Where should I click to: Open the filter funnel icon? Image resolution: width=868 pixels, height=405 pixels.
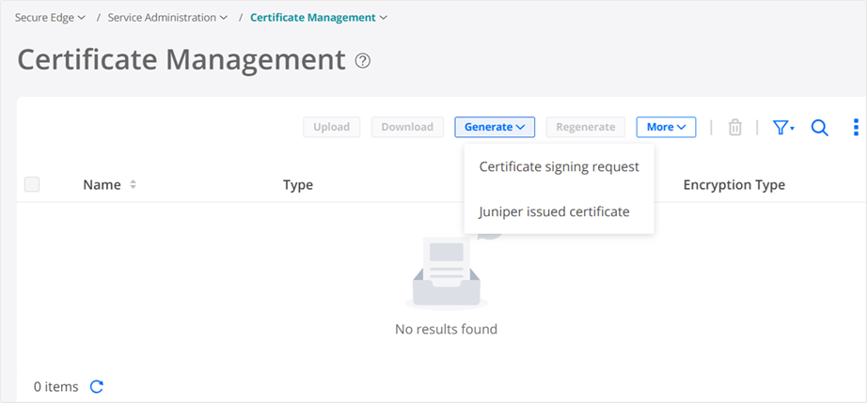(x=782, y=127)
